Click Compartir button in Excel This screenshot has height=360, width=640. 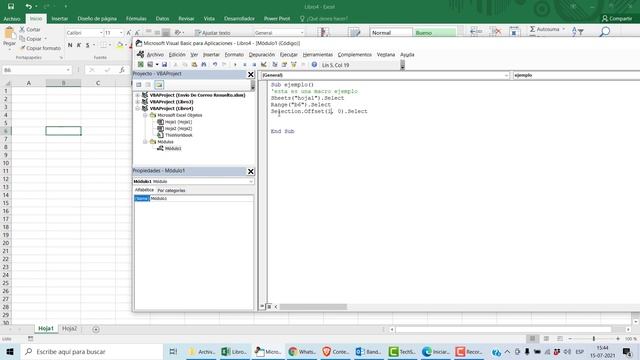(617, 18)
